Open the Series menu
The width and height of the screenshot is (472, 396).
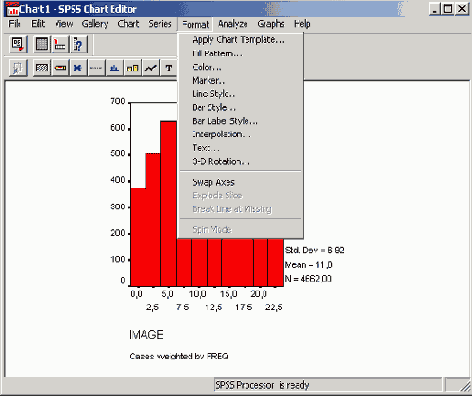160,24
